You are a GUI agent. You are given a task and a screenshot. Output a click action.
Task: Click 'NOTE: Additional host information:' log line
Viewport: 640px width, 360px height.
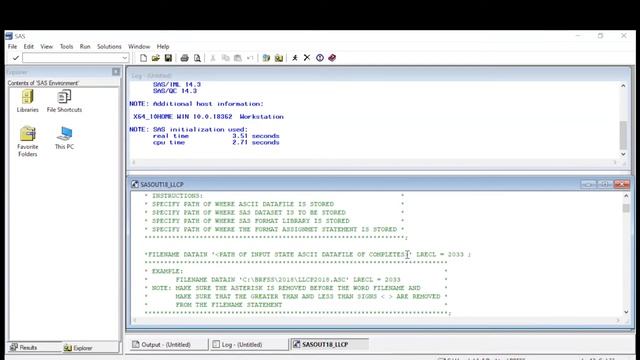click(196, 104)
